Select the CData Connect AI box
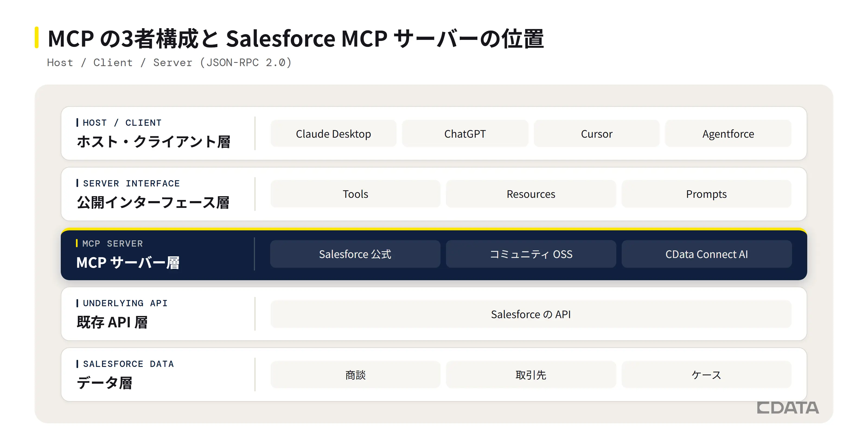868x439 pixels. (706, 254)
